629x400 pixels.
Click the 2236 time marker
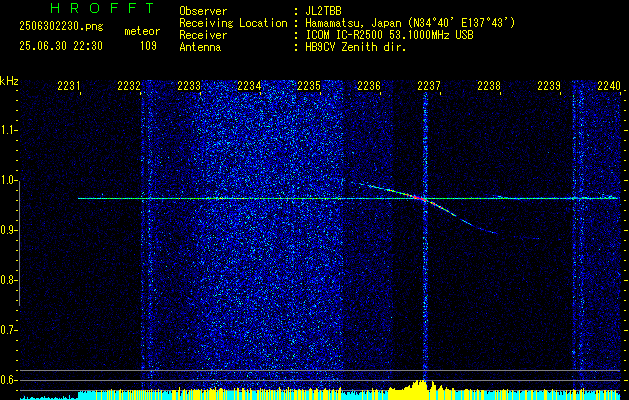pyautogui.click(x=368, y=85)
